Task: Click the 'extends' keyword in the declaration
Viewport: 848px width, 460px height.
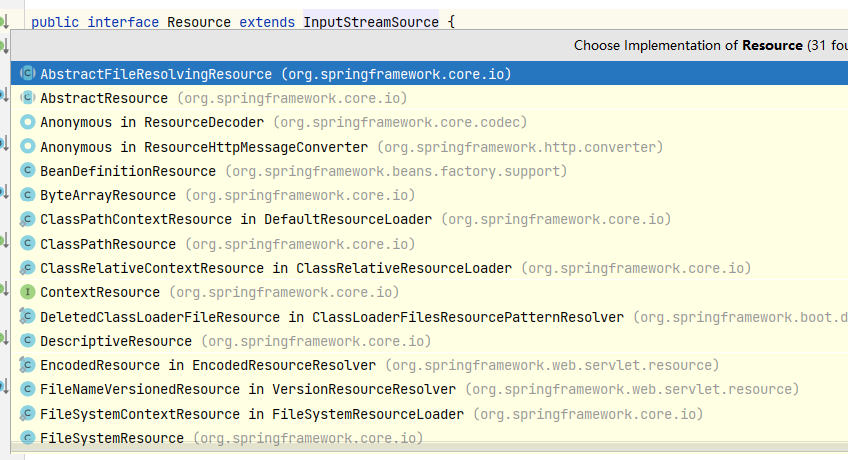Action: point(267,22)
